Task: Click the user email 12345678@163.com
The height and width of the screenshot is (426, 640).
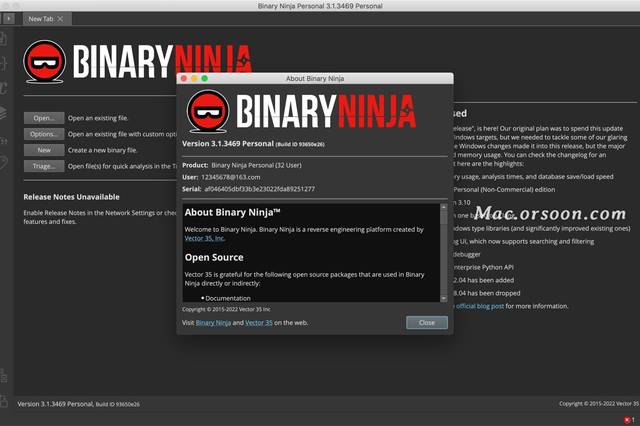Action: pyautogui.click(x=231, y=177)
